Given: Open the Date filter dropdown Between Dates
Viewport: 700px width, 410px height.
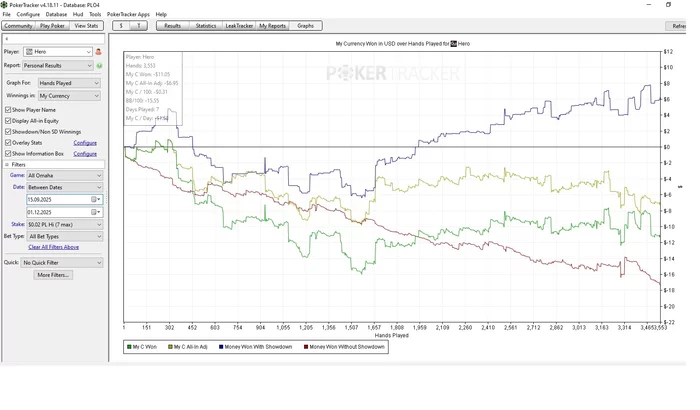Looking at the screenshot, I should [65, 187].
